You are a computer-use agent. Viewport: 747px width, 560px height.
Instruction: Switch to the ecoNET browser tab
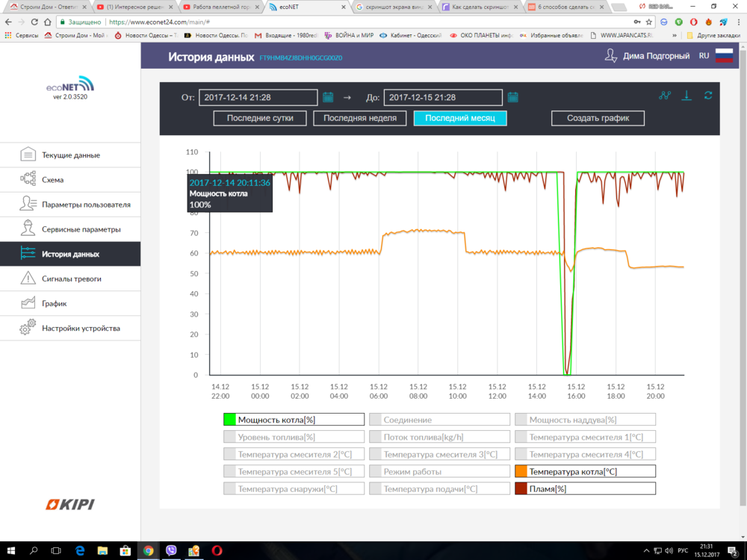pos(306,7)
